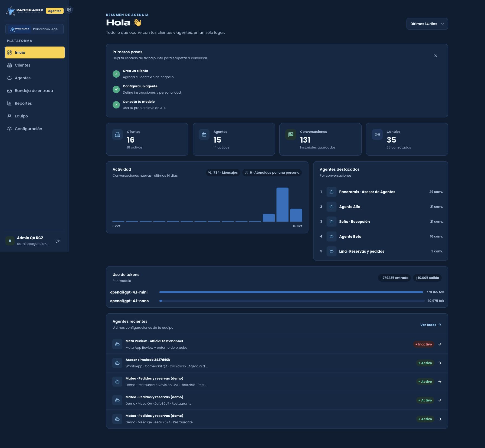The width and height of the screenshot is (485, 448).
Task: Click the yellow Agentes badge near the logo
Action: click(x=55, y=11)
